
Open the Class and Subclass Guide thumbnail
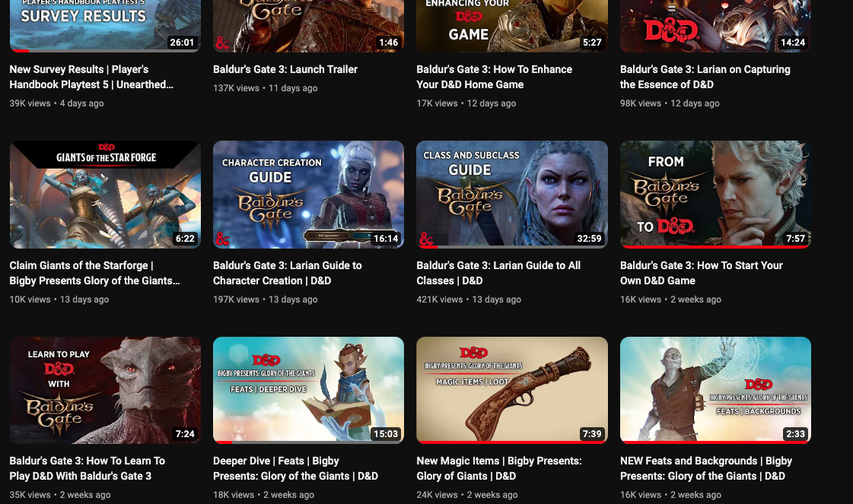click(511, 194)
